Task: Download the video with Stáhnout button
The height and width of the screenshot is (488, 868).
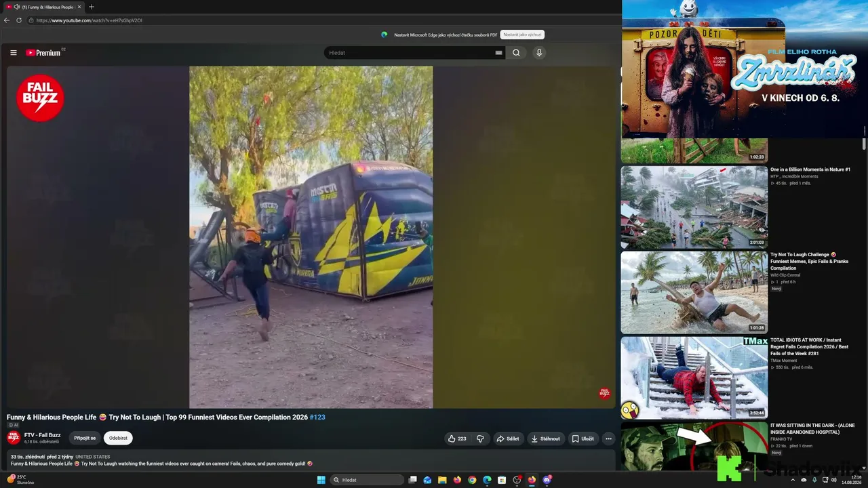Action: [x=546, y=439]
